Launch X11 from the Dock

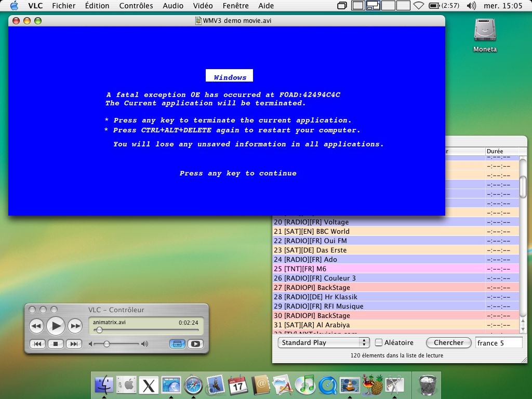(x=149, y=385)
